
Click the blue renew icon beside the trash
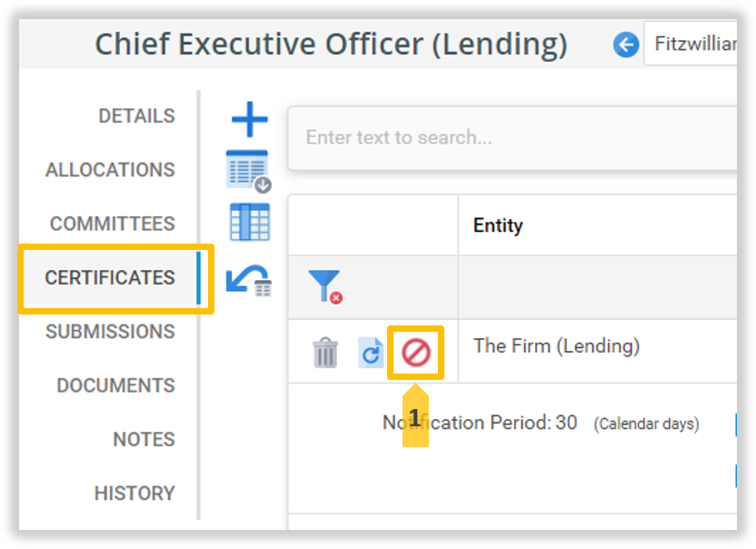371,353
